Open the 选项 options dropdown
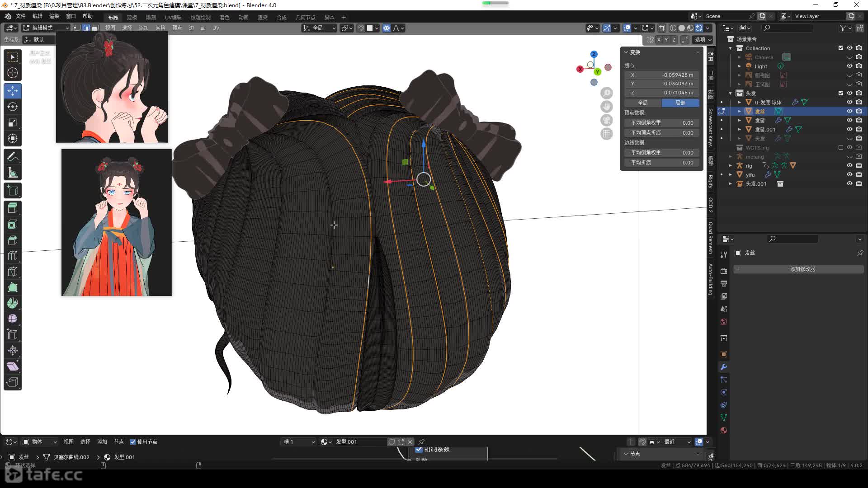 (703, 40)
